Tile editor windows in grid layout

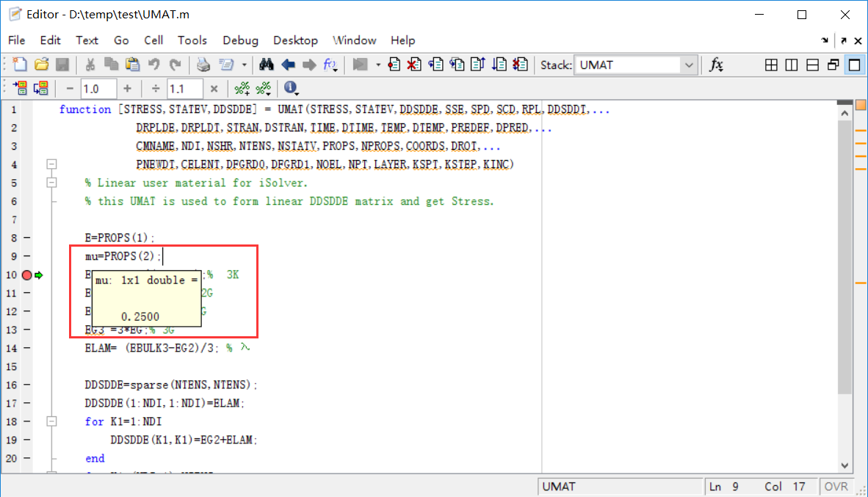click(x=771, y=65)
